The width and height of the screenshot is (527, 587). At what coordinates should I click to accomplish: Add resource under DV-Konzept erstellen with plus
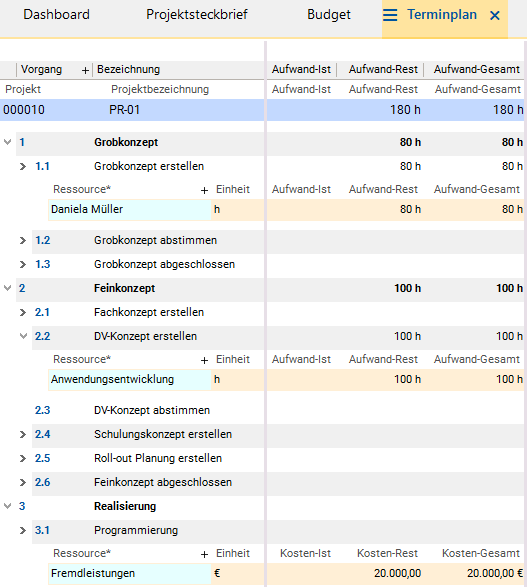(204, 360)
